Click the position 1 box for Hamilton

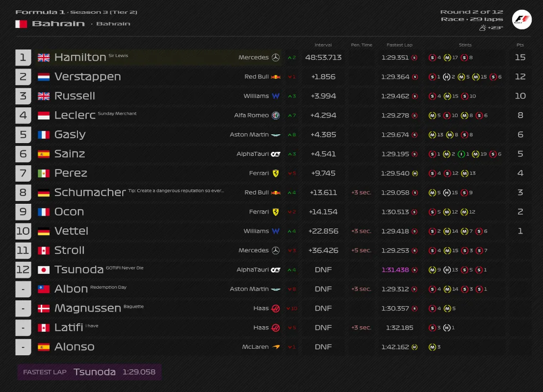click(x=23, y=57)
